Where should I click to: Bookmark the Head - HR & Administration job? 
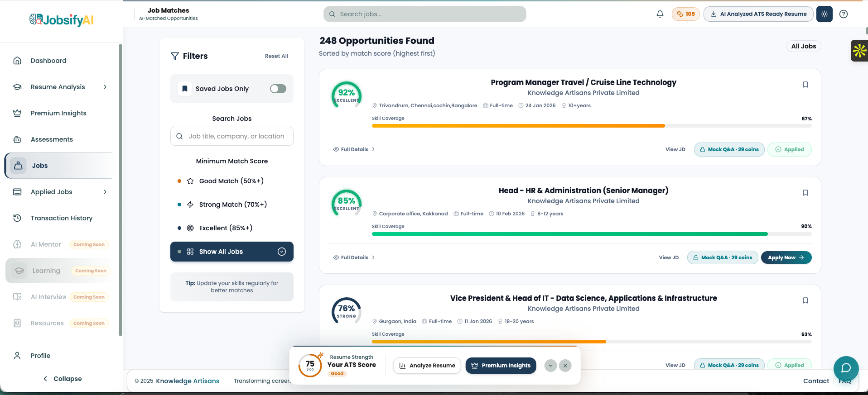tap(805, 193)
